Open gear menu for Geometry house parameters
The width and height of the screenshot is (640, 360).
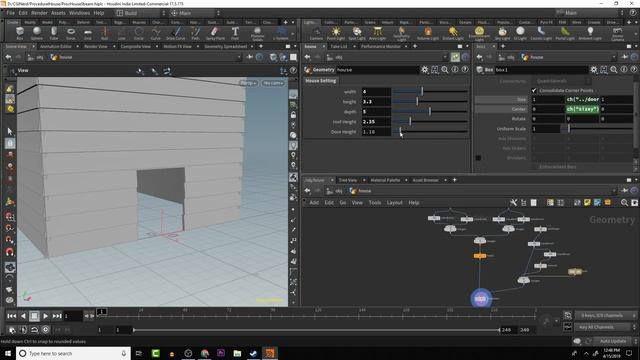(425, 70)
